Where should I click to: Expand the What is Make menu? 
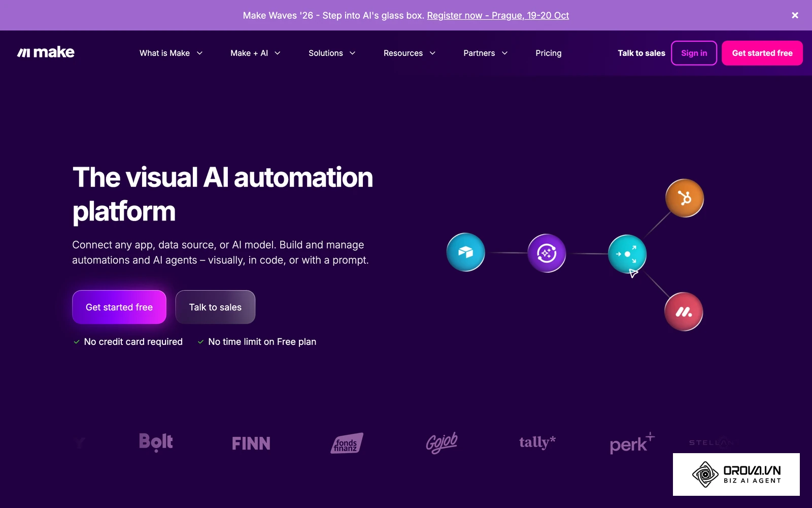pos(171,53)
